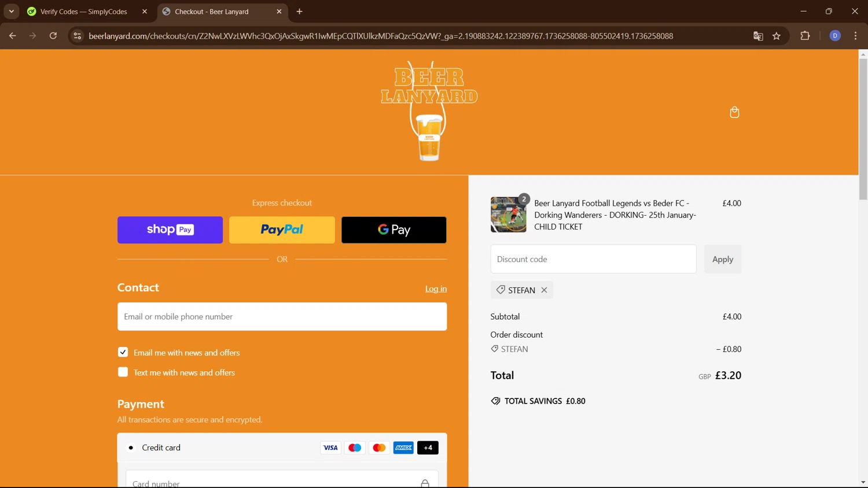Screen dimensions: 868x488
Task: Click the browser address bar URL
Action: [x=381, y=36]
